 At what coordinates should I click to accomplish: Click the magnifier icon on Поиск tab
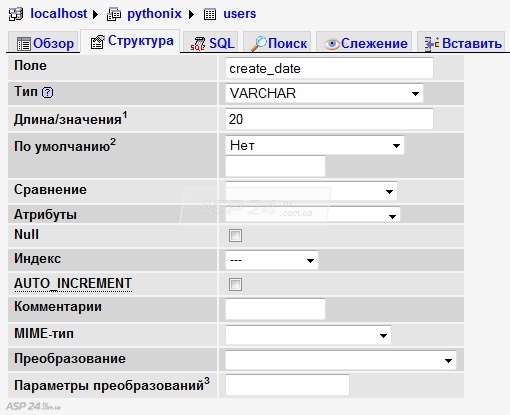click(259, 44)
